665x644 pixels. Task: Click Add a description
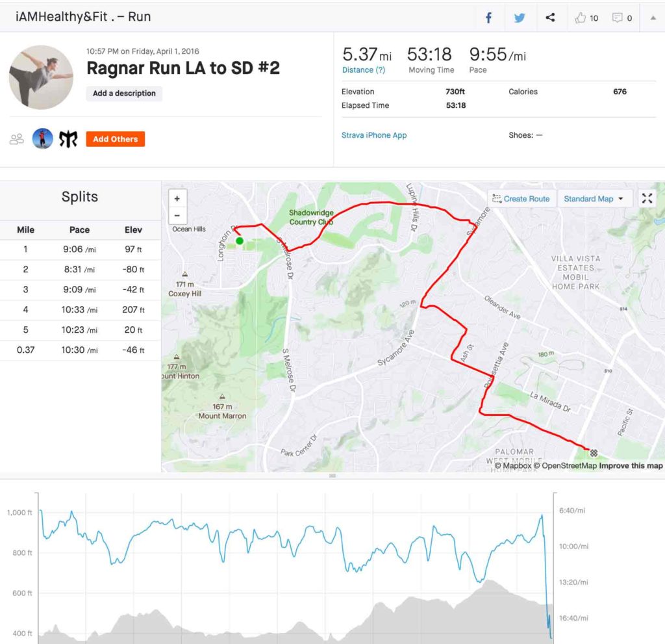coord(124,94)
